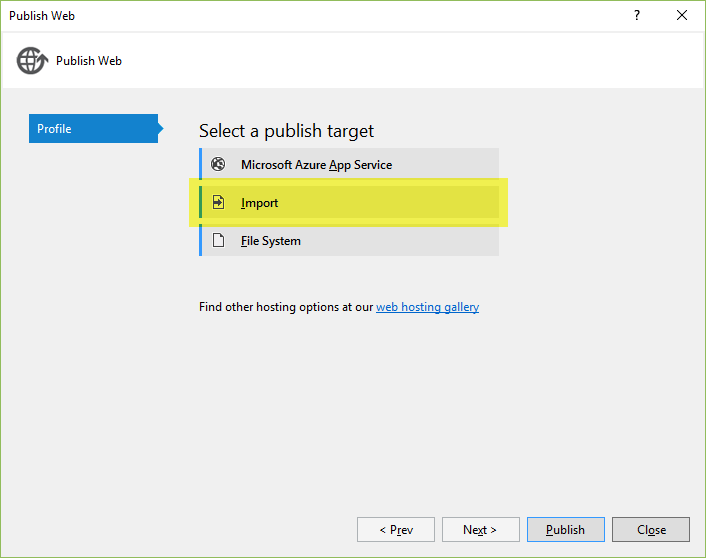The image size is (706, 558).
Task: Go back with the Prev button
Action: click(396, 530)
